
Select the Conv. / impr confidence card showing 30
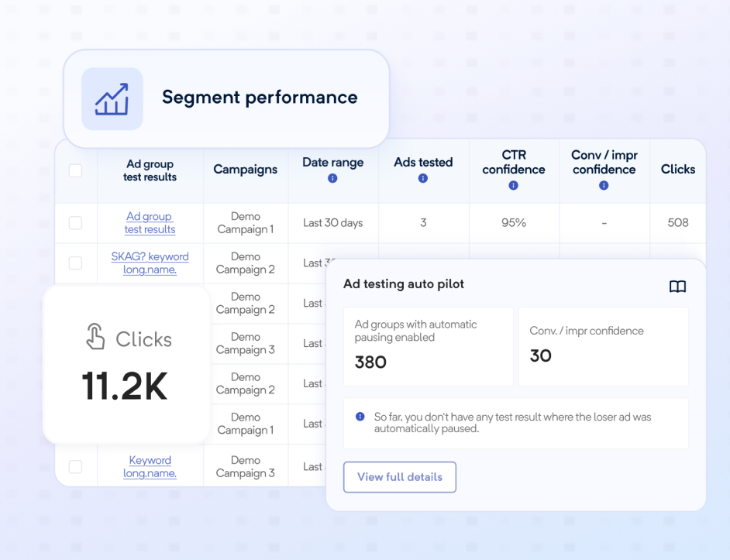tap(603, 346)
